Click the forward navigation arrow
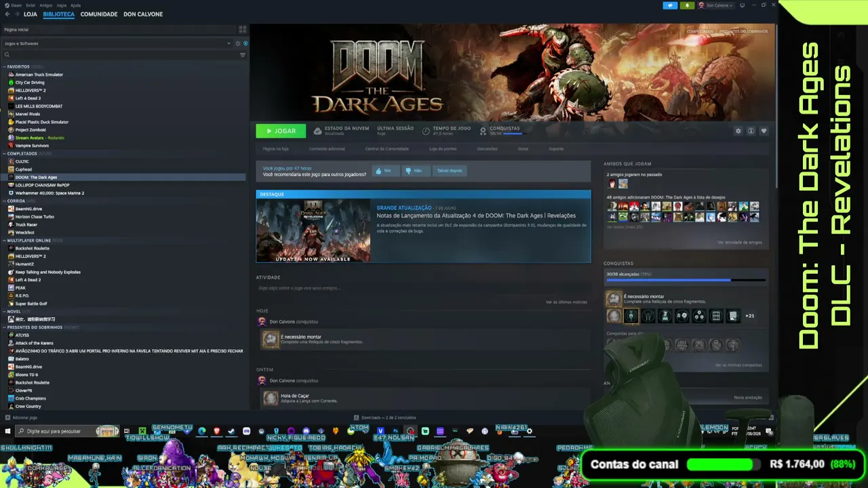The image size is (868, 488). click(16, 14)
